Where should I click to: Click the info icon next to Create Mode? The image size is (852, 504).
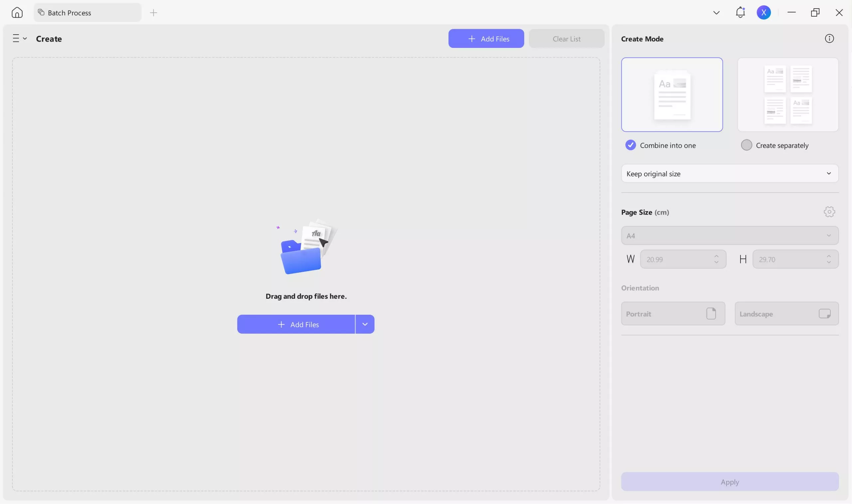(x=829, y=38)
